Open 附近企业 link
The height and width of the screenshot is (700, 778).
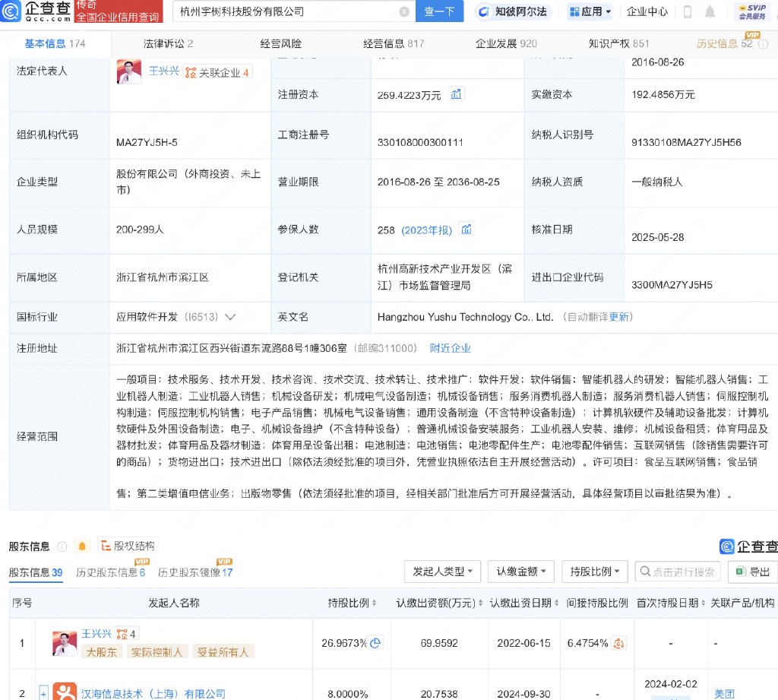tap(450, 348)
